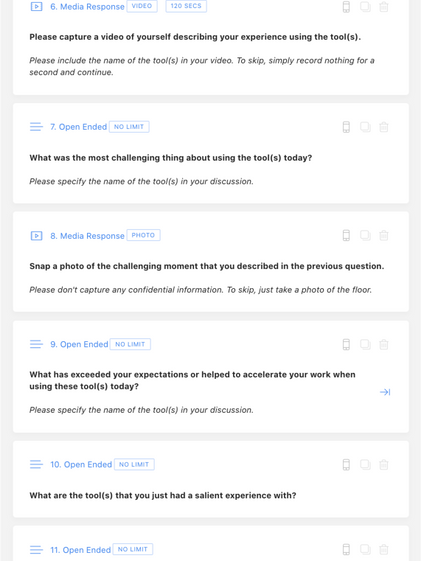Image resolution: width=421 pixels, height=561 pixels.
Task: Duplicate question 6 Media Response
Action: (x=365, y=7)
